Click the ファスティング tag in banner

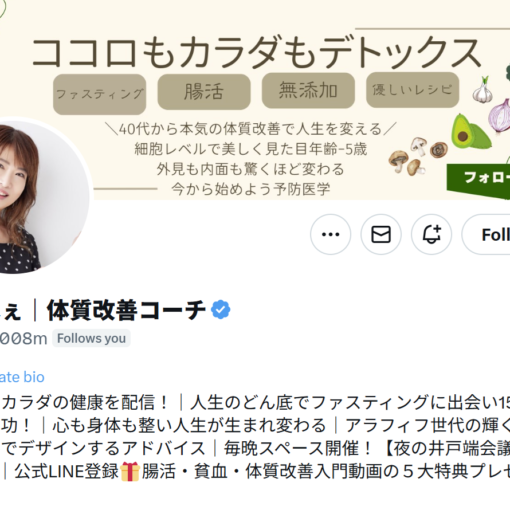(99, 94)
